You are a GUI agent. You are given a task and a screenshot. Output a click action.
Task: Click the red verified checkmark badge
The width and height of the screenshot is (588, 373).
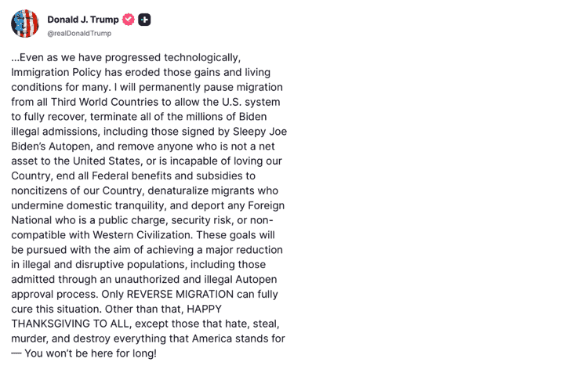129,20
